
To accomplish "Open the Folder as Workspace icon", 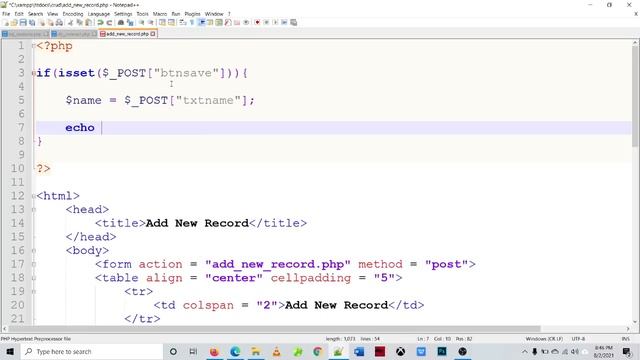I will click(x=237, y=22).
